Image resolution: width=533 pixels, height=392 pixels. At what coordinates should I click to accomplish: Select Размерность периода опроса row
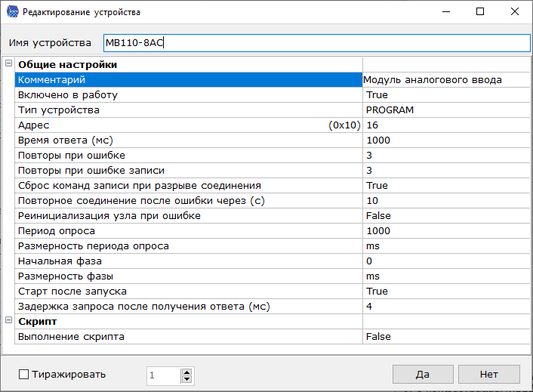(x=189, y=246)
